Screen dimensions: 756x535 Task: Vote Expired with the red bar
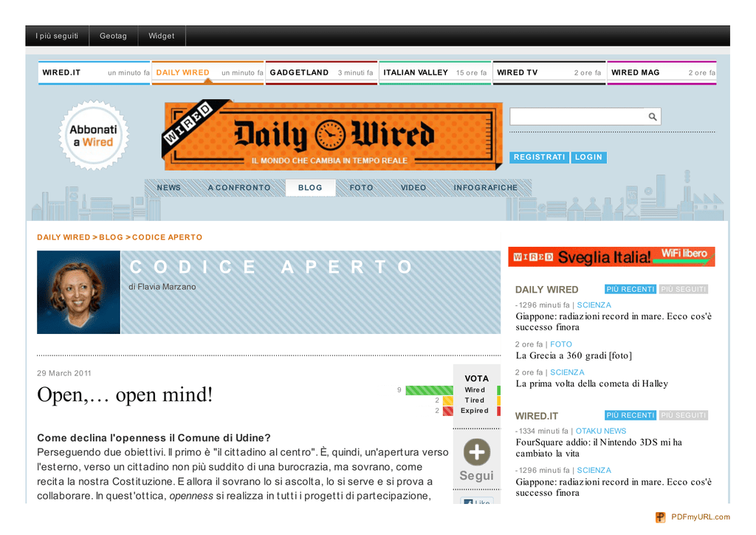(447, 411)
